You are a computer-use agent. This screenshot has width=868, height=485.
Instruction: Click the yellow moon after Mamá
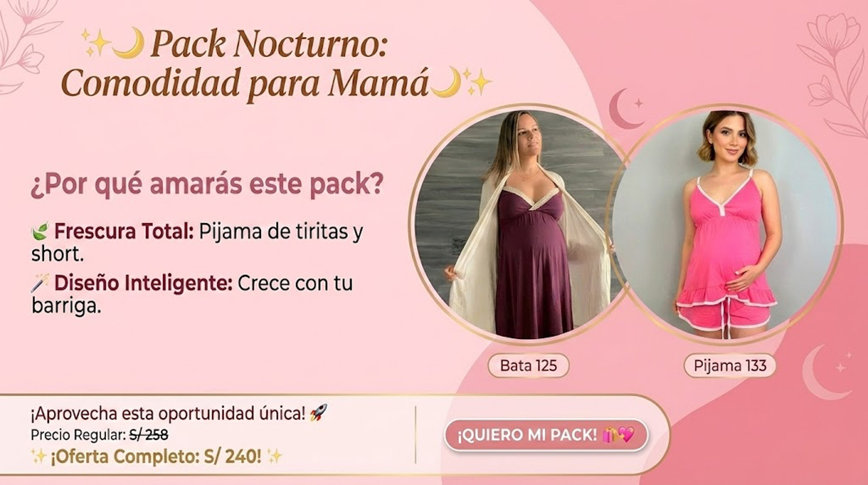click(445, 82)
